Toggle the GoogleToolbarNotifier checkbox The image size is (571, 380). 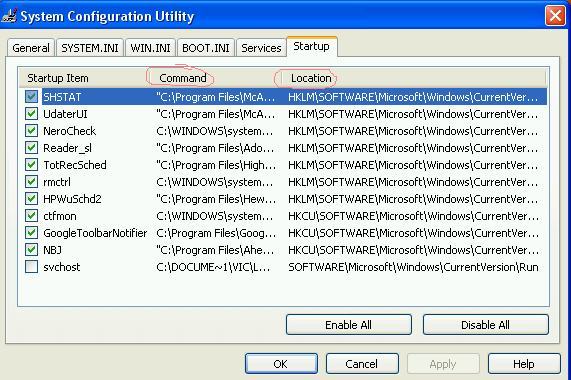click(31, 233)
